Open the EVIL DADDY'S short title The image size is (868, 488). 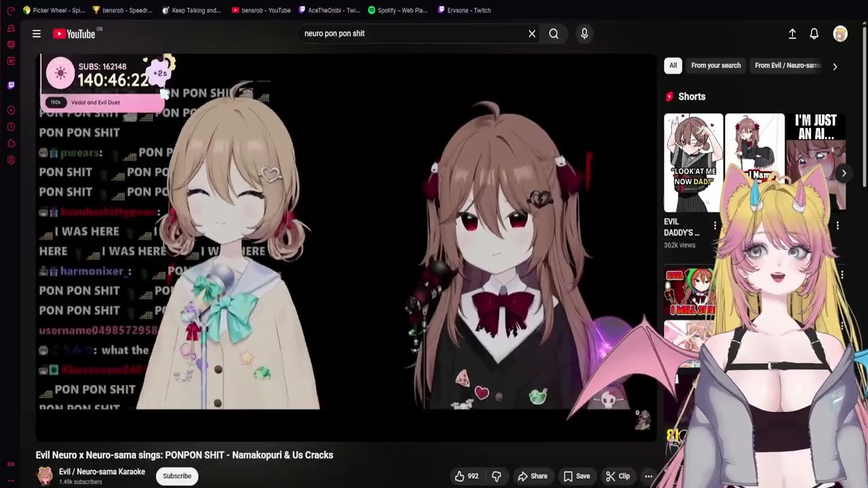coord(682,227)
